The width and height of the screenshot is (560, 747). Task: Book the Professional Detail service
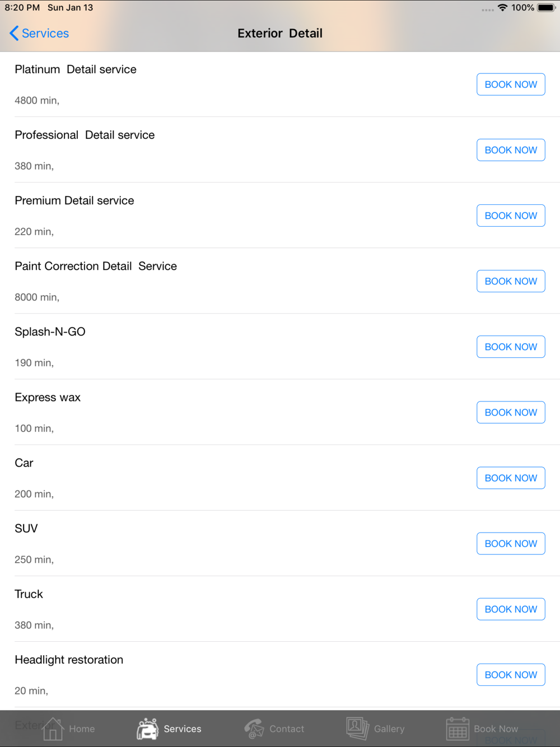(x=511, y=150)
